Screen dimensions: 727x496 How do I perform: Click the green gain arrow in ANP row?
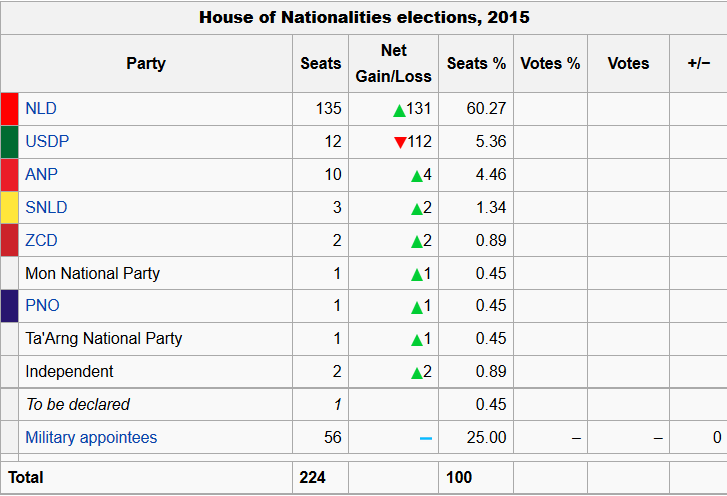pos(417,176)
